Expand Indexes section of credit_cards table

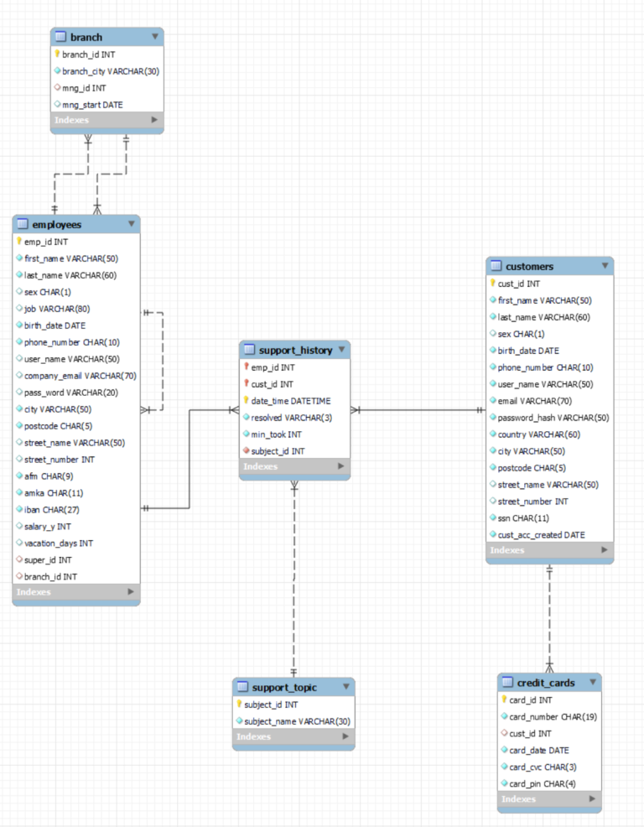click(592, 798)
